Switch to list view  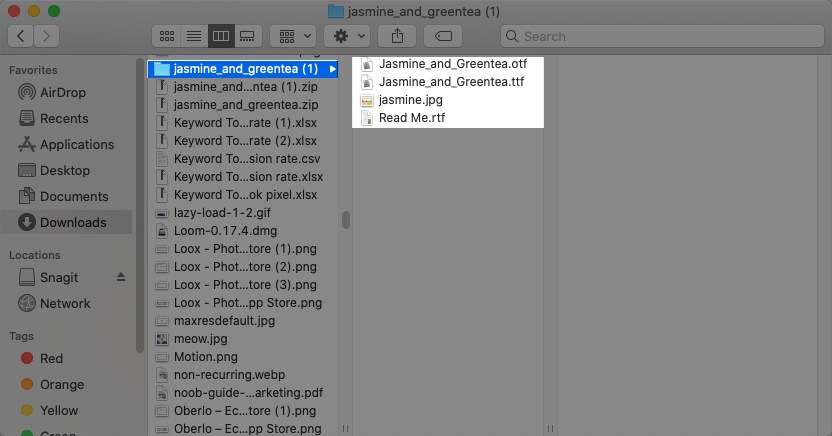coord(194,36)
